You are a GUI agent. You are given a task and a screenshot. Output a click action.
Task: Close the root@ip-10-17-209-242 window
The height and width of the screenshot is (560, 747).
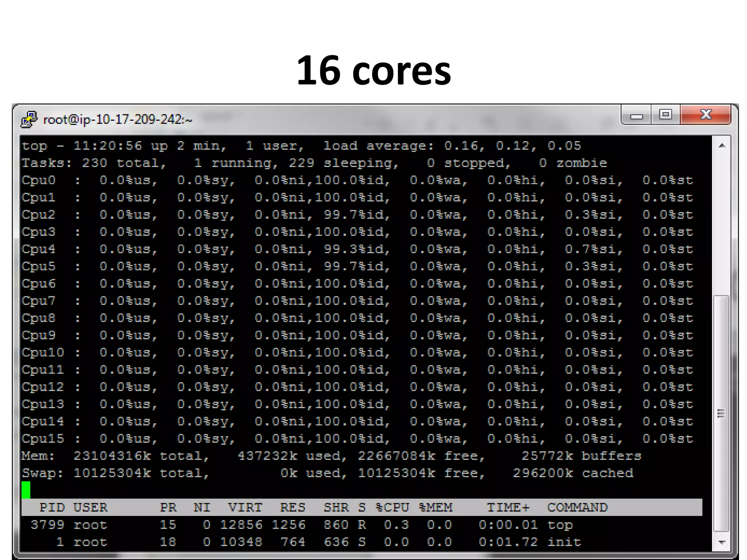click(705, 115)
